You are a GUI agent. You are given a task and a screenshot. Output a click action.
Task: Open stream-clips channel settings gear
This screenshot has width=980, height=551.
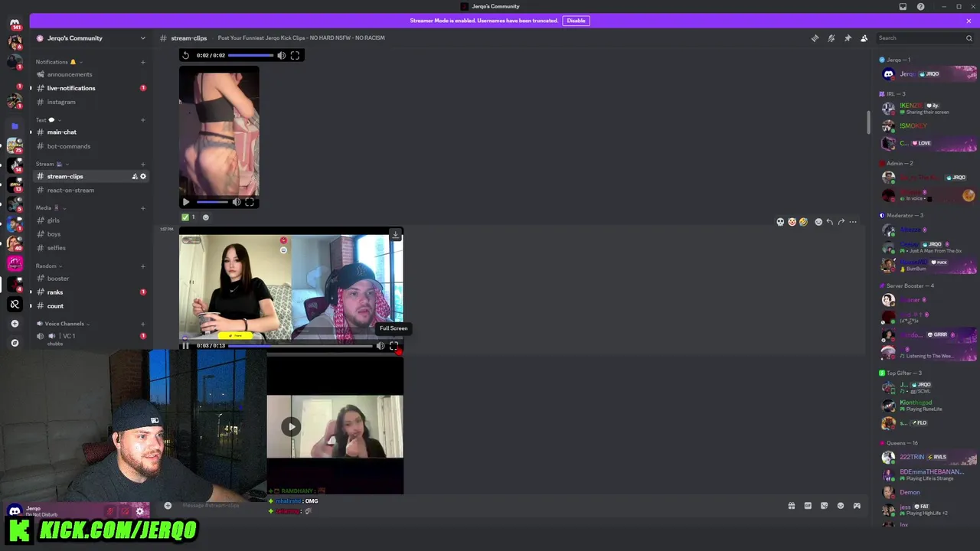143,177
